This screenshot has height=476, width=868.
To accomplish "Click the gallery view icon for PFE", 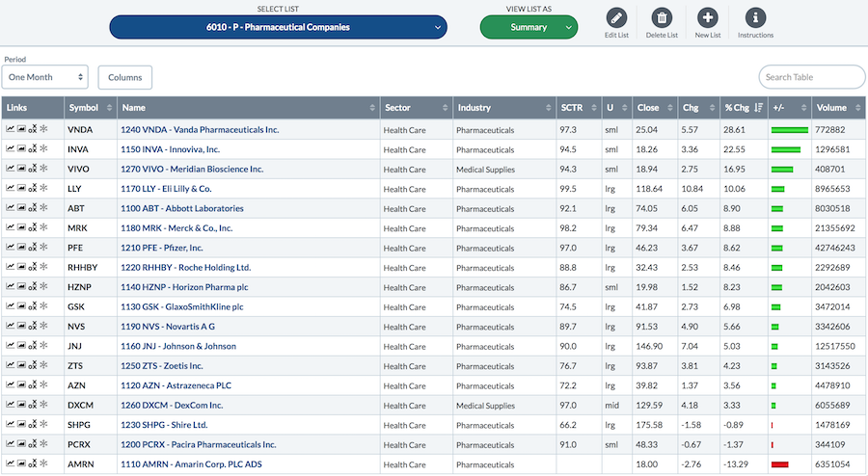I will coord(21,248).
